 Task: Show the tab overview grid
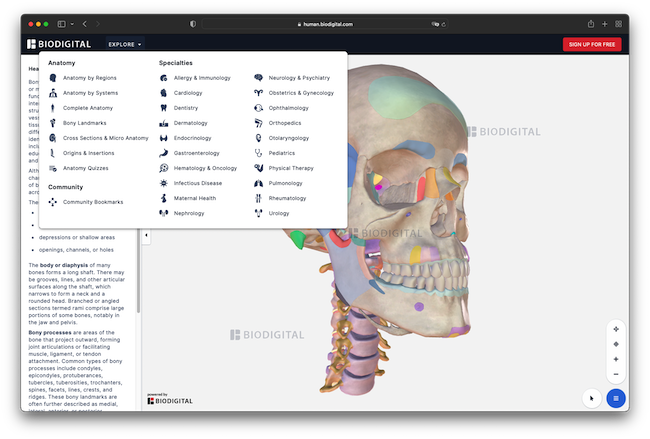click(618, 24)
